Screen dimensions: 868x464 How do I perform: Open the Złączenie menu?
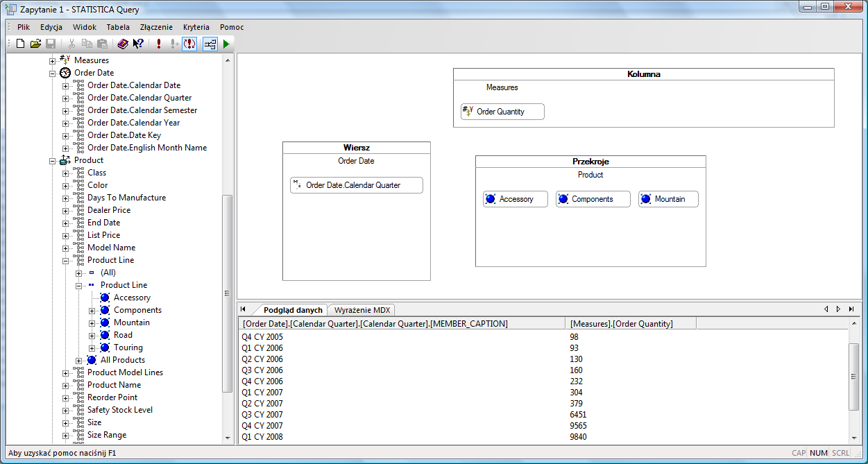pyautogui.click(x=156, y=27)
